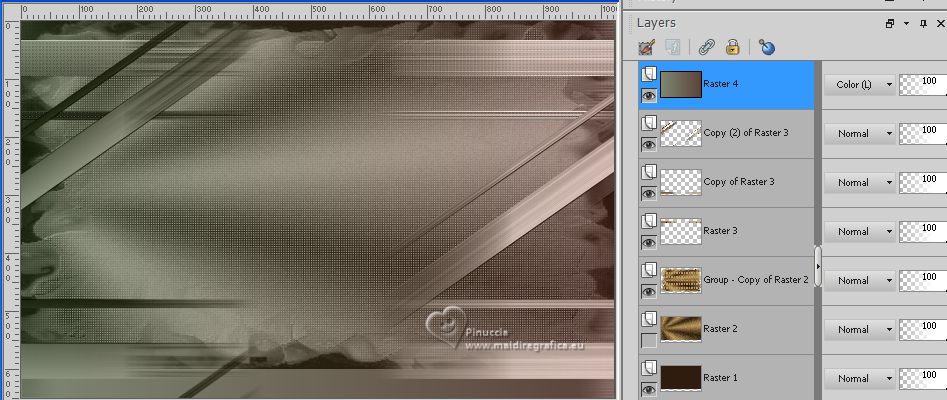
Task: Click the blue sphere highlight icon in Layers toolbar
Action: tap(767, 47)
